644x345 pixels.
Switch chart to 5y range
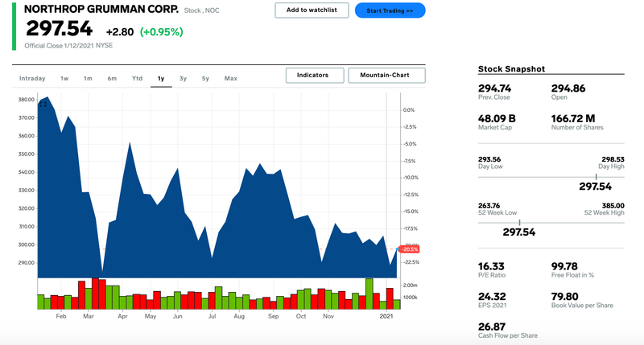pos(205,78)
